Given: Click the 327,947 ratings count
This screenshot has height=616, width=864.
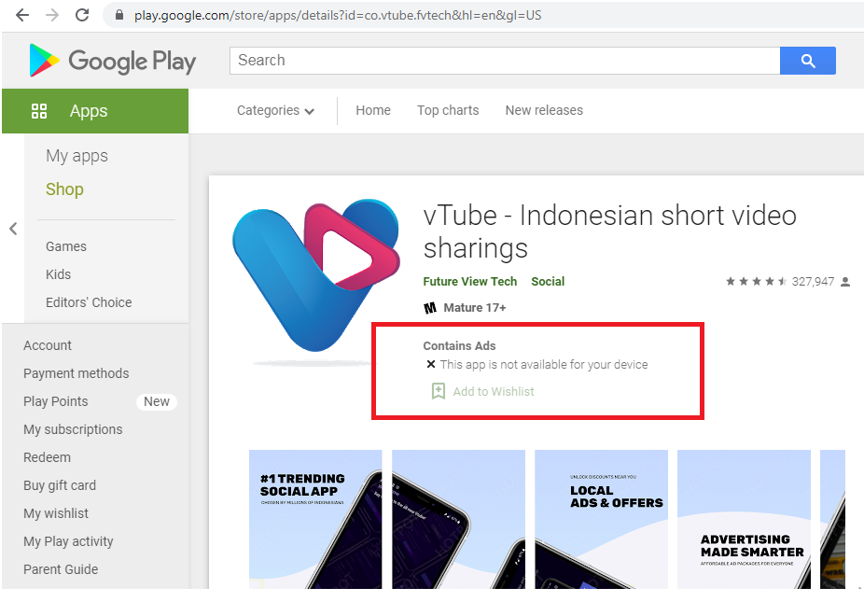Looking at the screenshot, I should 814,282.
